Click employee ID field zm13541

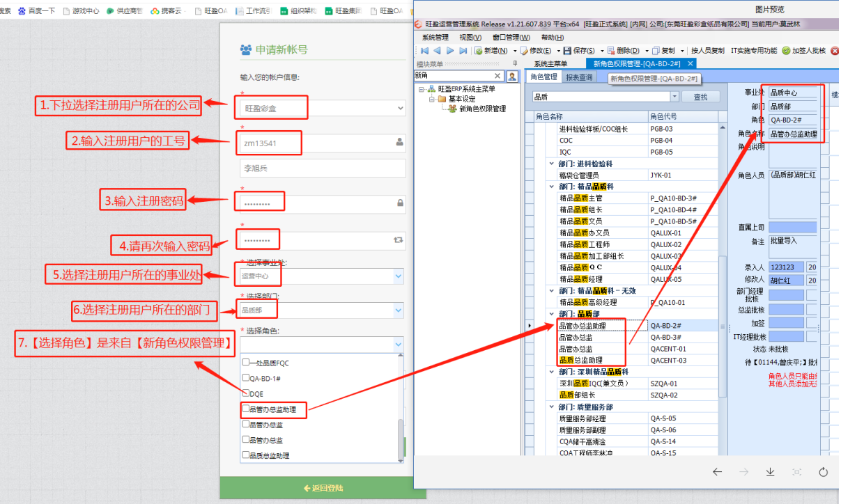(322, 142)
